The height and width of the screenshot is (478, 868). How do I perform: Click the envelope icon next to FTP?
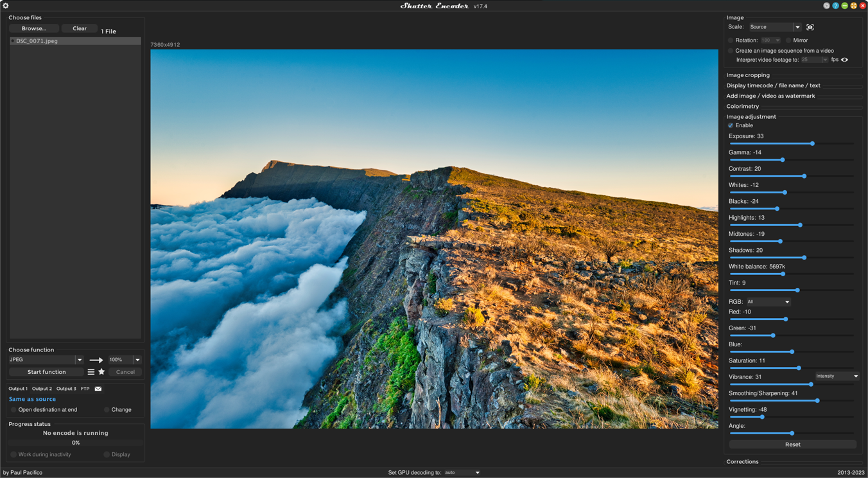(x=98, y=389)
